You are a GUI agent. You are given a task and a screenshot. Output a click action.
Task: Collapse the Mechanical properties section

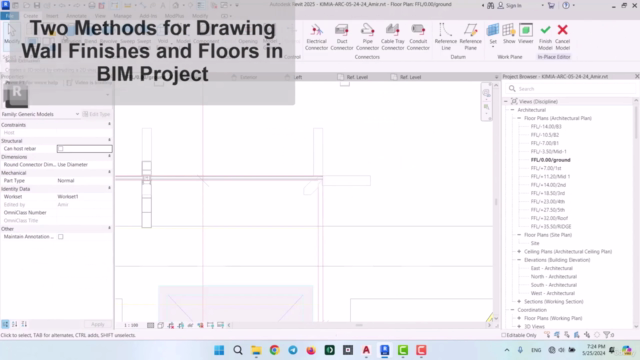coord(109,172)
